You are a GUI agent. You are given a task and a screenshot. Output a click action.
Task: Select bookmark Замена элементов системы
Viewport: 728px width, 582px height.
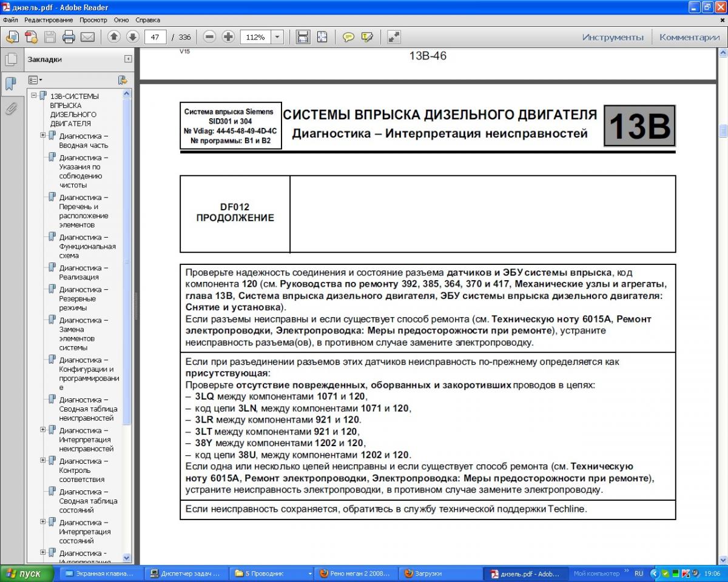click(x=84, y=333)
